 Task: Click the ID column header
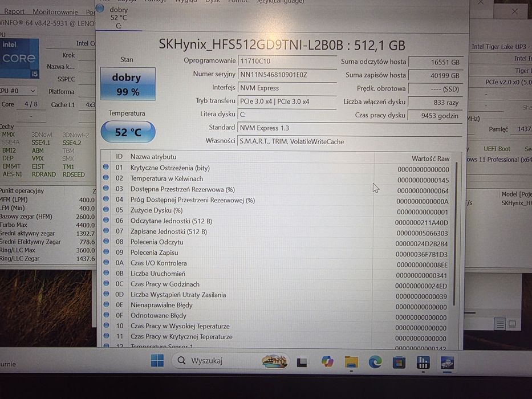119,156
